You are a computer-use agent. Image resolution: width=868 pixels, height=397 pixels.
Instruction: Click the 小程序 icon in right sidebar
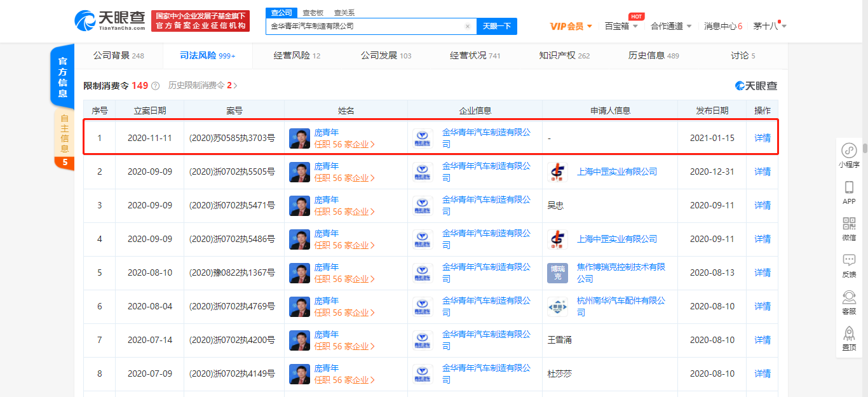pyautogui.click(x=849, y=151)
